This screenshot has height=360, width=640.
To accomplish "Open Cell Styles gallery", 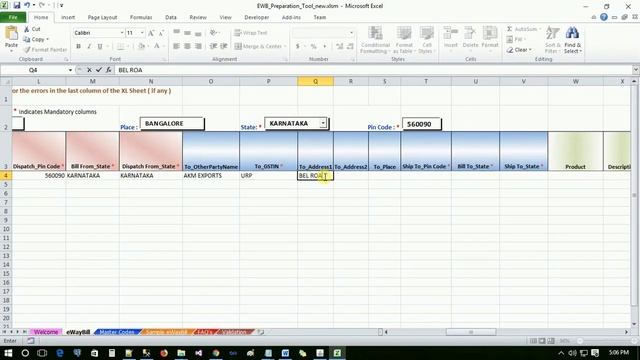I will [x=427, y=40].
